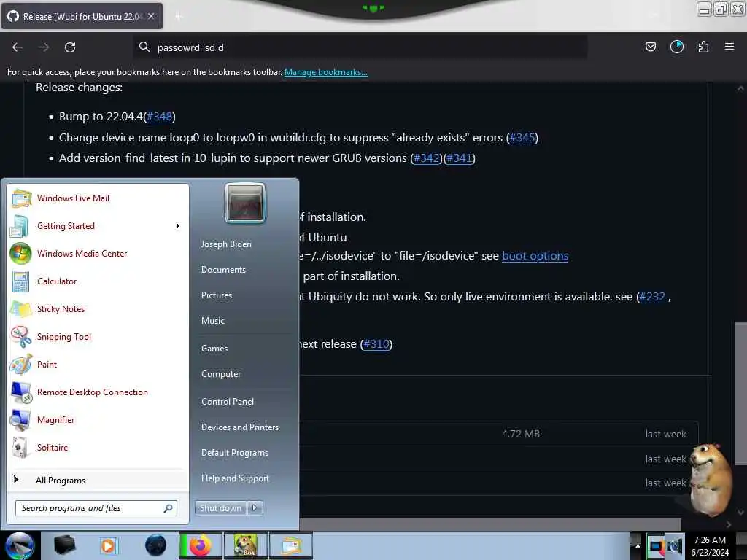Show hidden tray icons arrow
This screenshot has width=747, height=560.
pyautogui.click(x=638, y=546)
